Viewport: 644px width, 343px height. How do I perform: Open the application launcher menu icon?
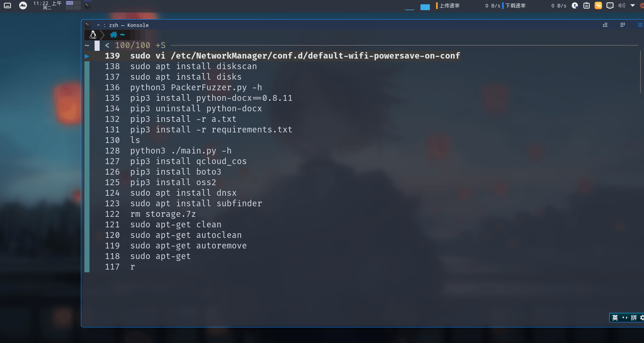[x=7, y=5]
